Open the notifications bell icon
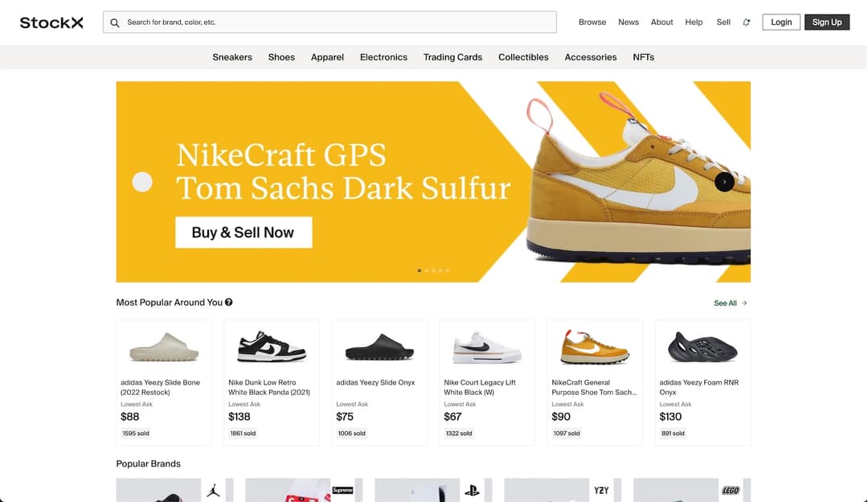 coord(746,23)
